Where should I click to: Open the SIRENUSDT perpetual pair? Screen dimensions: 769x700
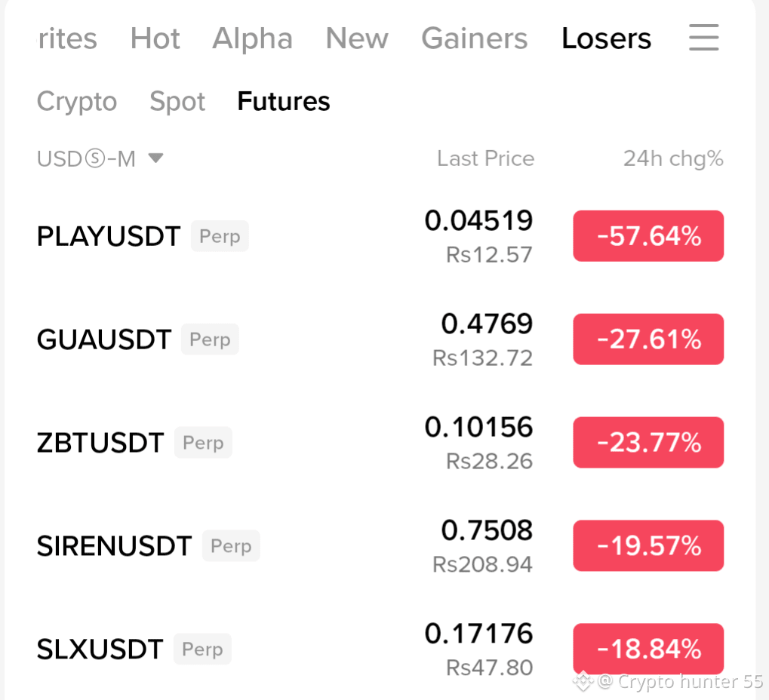point(380,545)
